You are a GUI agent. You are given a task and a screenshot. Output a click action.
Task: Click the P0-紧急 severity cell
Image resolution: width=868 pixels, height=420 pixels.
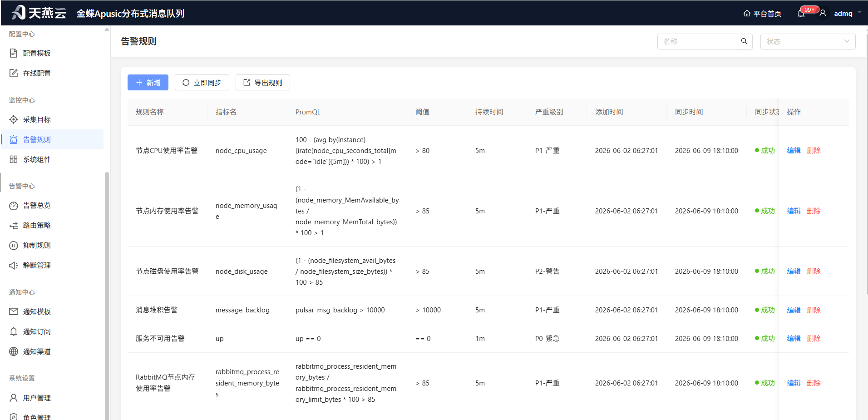[x=547, y=338]
